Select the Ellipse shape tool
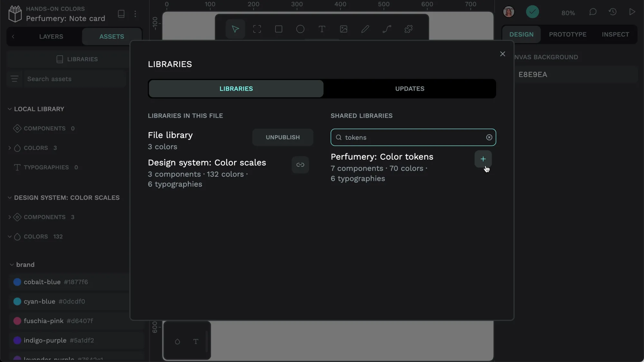Screen dimensions: 644x362 tap(300, 29)
